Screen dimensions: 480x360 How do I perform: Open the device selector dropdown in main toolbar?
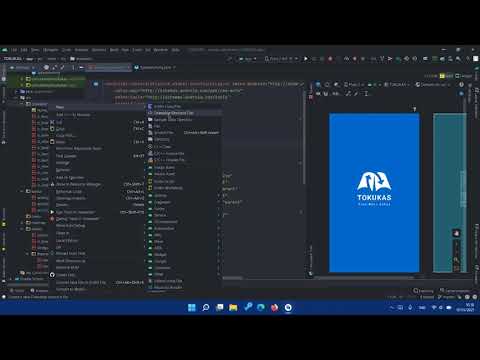pyautogui.click(x=281, y=59)
